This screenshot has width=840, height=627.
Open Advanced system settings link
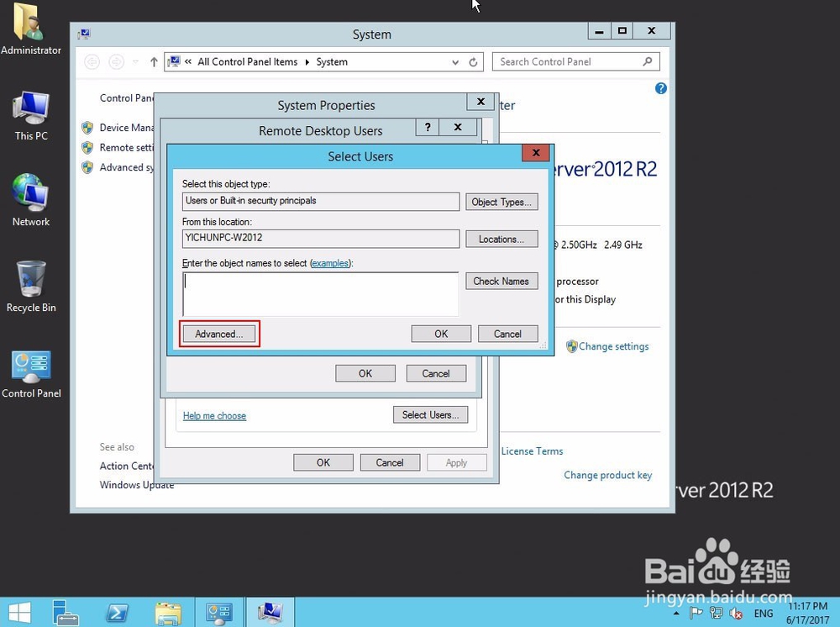click(x=127, y=167)
